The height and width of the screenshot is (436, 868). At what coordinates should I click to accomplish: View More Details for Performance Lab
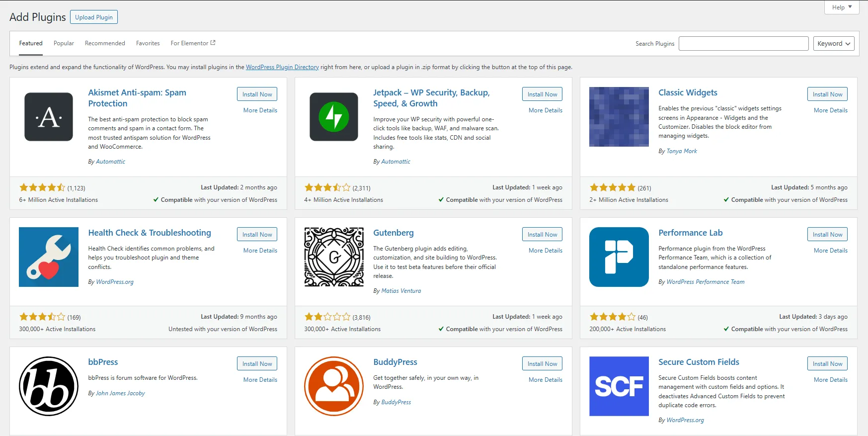click(831, 251)
